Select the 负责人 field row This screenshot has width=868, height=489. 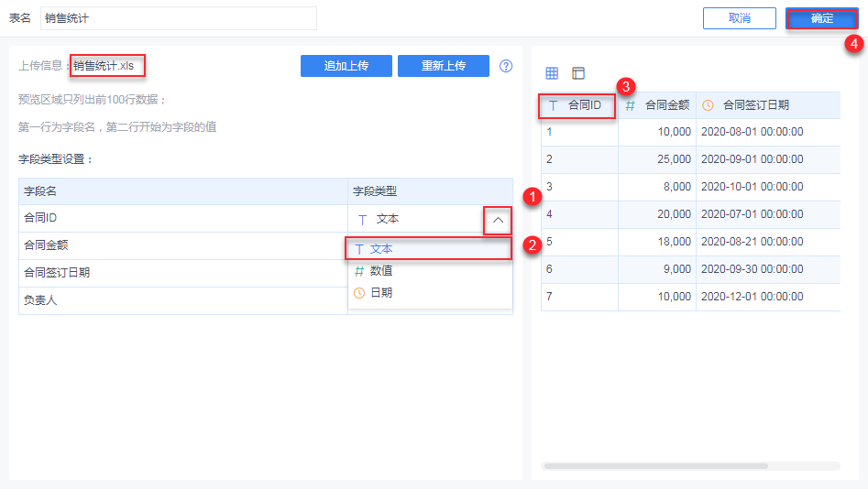click(183, 300)
